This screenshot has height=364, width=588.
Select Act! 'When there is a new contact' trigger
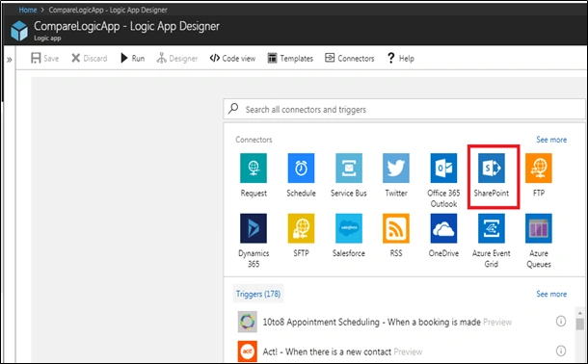(342, 351)
